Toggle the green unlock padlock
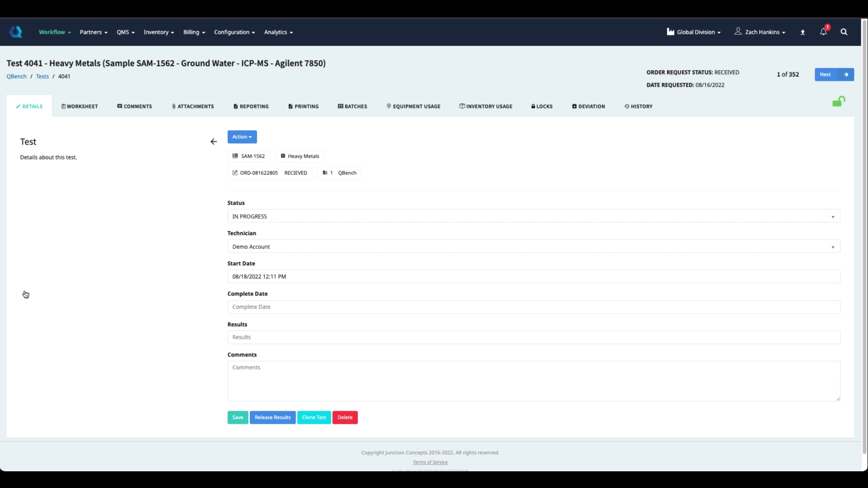868x488 pixels. coord(839,102)
